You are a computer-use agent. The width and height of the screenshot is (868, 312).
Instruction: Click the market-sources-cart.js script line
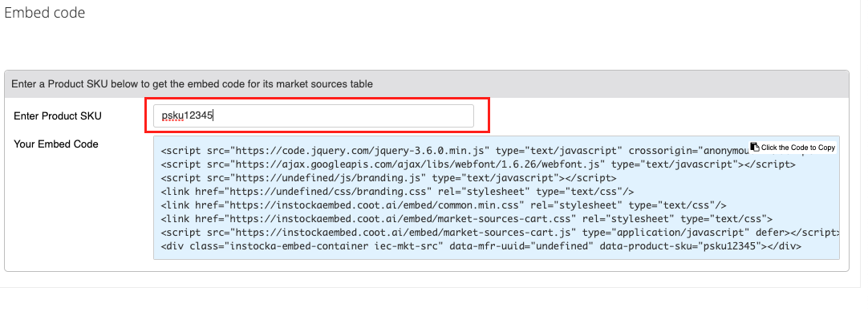500,233
